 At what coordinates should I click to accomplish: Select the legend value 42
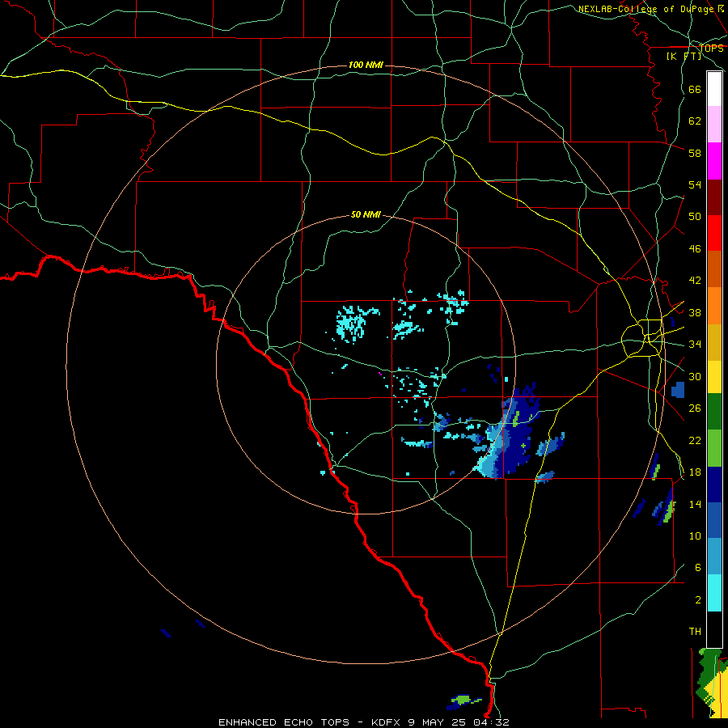point(695,281)
